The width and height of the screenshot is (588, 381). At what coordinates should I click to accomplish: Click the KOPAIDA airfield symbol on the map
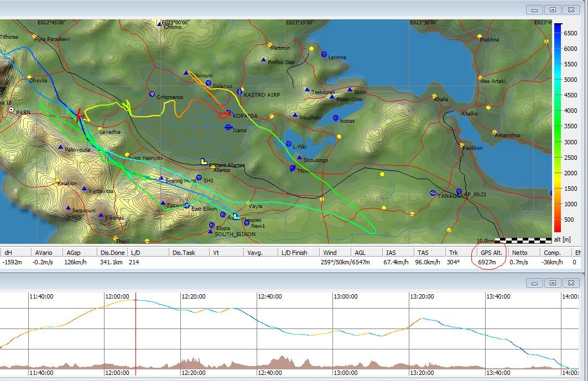(x=229, y=112)
